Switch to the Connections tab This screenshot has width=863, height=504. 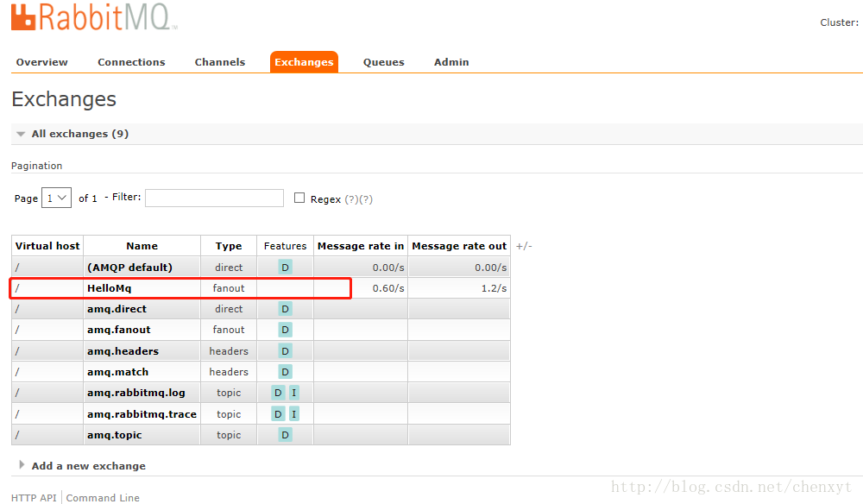pyautogui.click(x=131, y=62)
